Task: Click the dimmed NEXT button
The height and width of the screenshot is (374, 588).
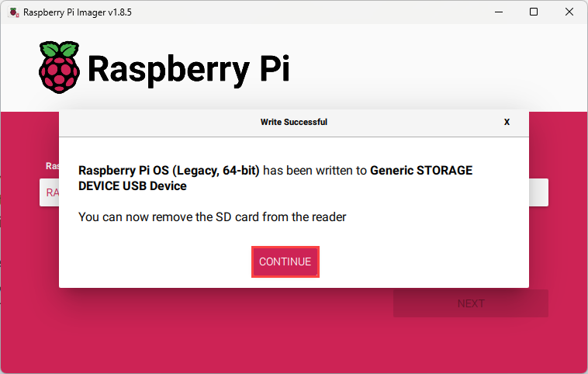Action: click(470, 303)
